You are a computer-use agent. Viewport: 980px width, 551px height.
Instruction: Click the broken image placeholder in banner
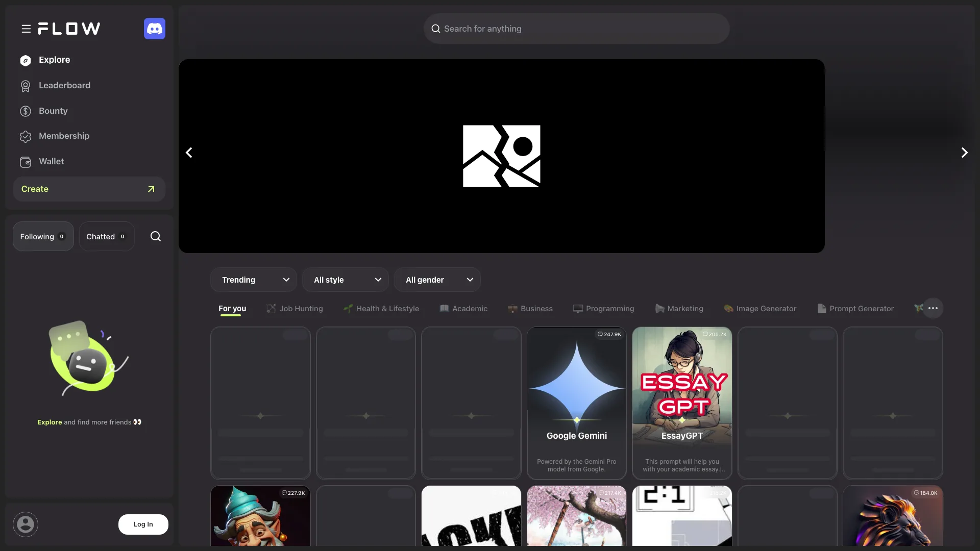pyautogui.click(x=502, y=156)
